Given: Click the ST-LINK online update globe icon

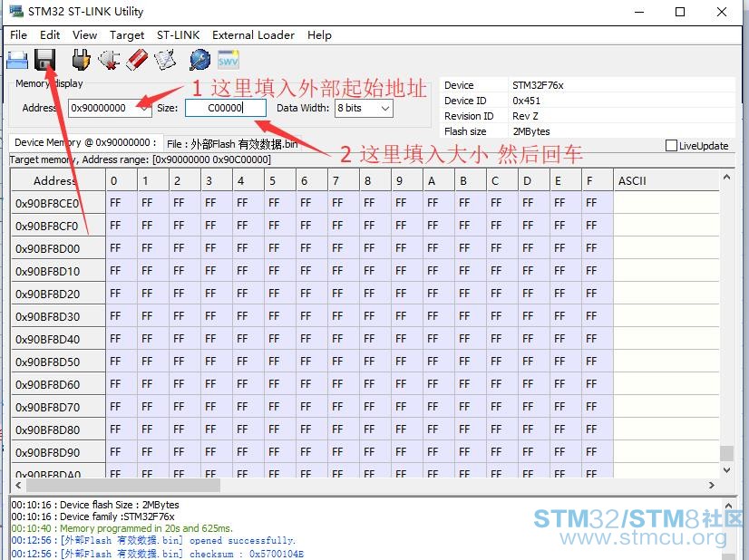Looking at the screenshot, I should click(199, 60).
